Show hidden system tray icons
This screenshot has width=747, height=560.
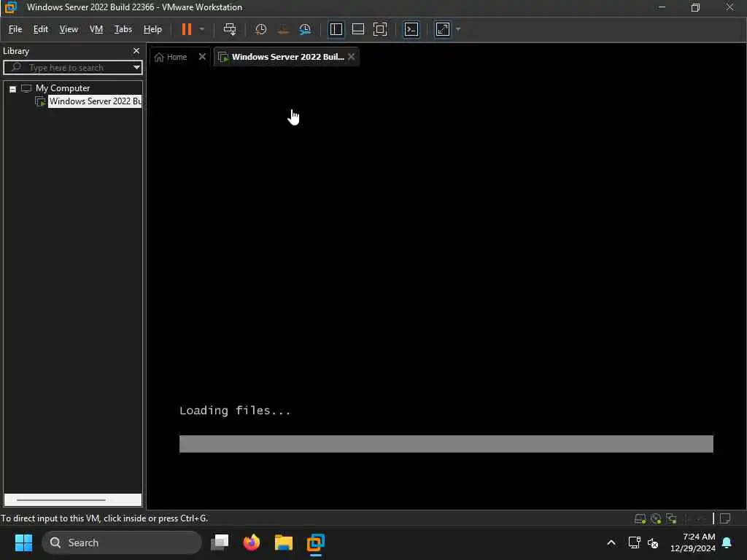(611, 542)
